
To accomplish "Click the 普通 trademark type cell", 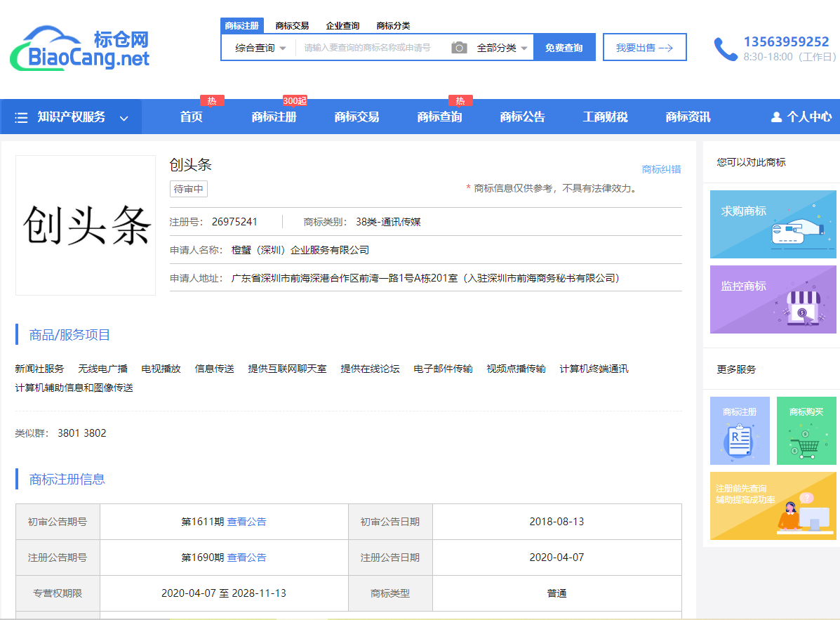I will [x=556, y=593].
